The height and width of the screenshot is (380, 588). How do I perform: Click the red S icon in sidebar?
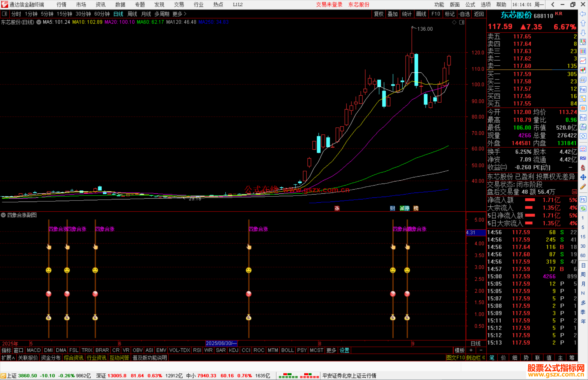583,168
